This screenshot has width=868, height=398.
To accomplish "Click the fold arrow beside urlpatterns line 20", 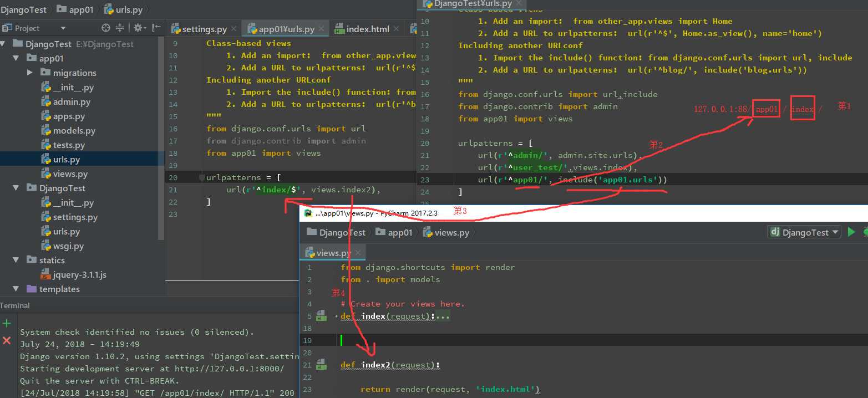I will pyautogui.click(x=202, y=178).
